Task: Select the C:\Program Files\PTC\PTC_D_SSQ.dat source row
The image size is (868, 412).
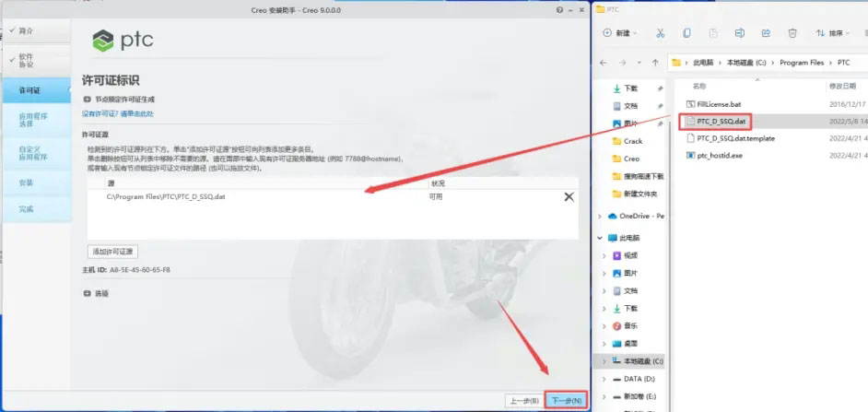Action: coord(332,196)
